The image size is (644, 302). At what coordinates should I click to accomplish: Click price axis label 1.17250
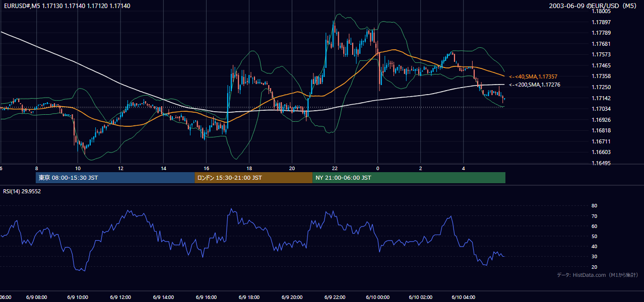tap(600, 87)
